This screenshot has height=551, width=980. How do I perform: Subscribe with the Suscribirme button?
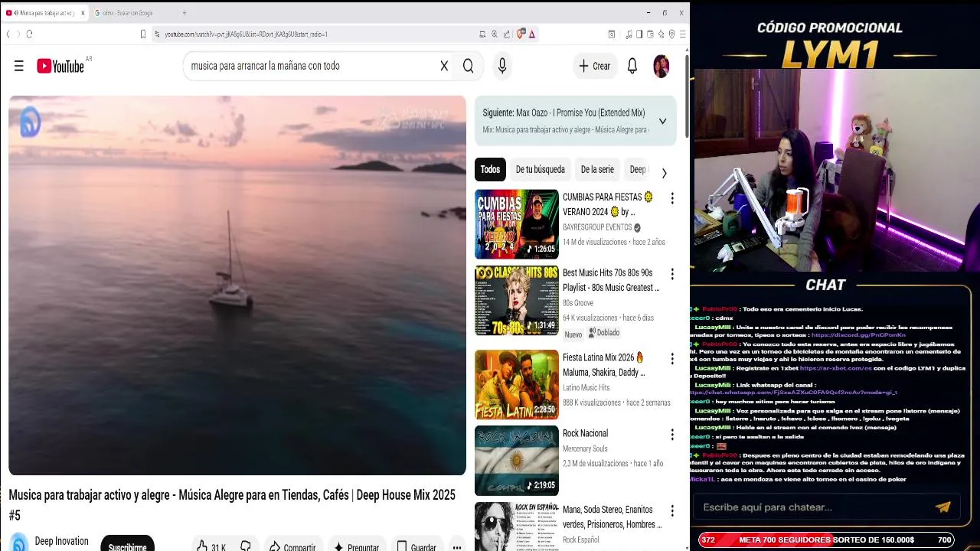127,545
